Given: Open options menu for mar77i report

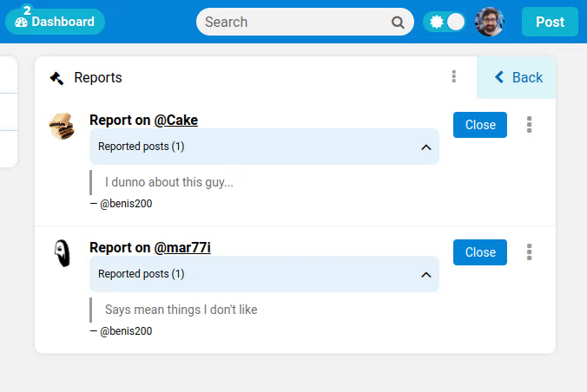Looking at the screenshot, I should click(530, 252).
